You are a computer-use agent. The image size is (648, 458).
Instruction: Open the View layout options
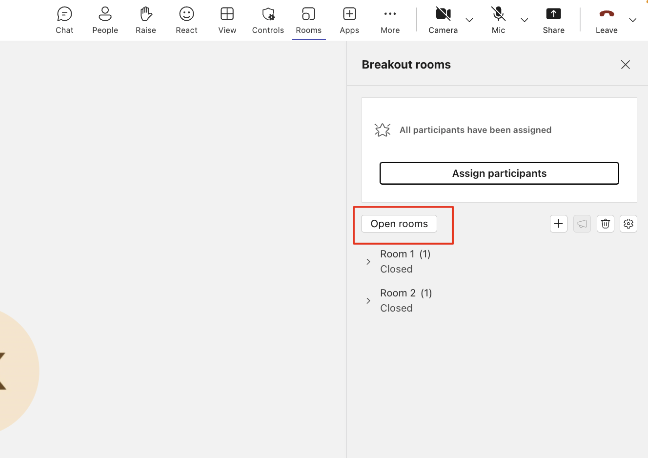pos(227,19)
